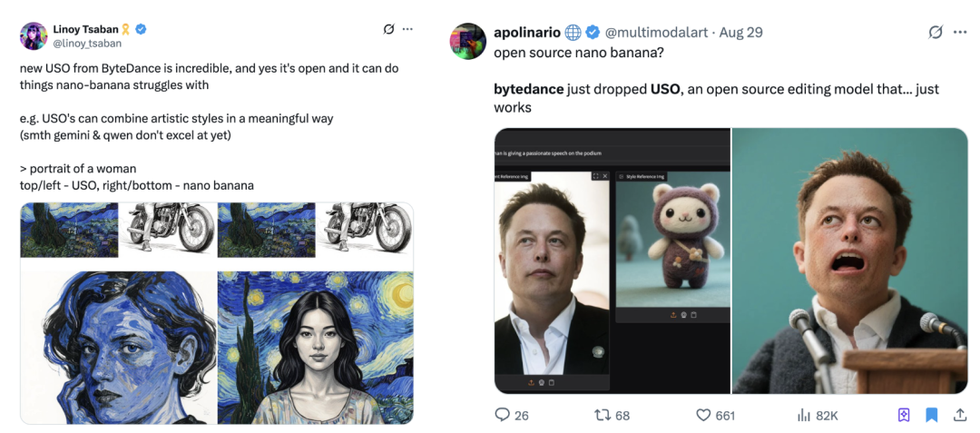Open the more options menu on apolinario's tweet
The image size is (980, 433).
960,32
